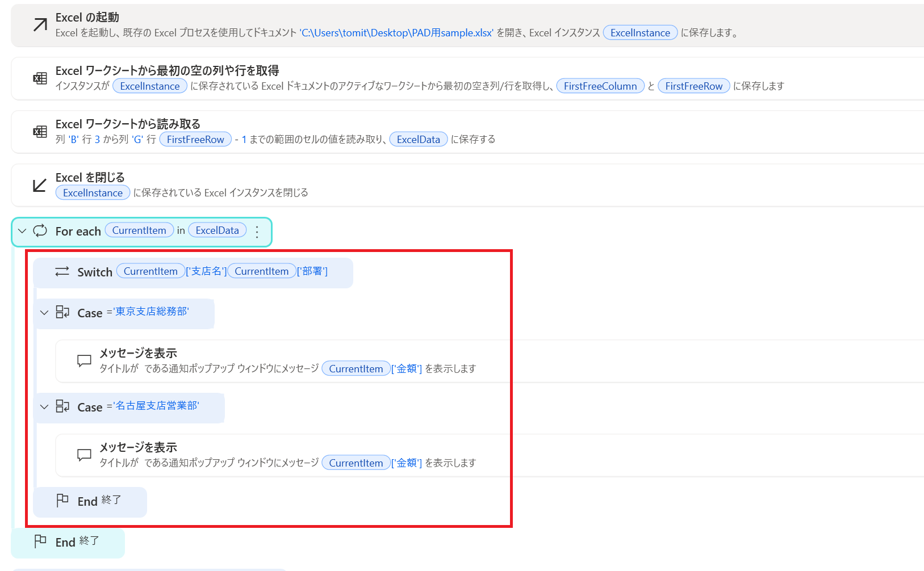This screenshot has width=924, height=571.
Task: Click the FirstFreeColumn variable chip
Action: click(600, 86)
